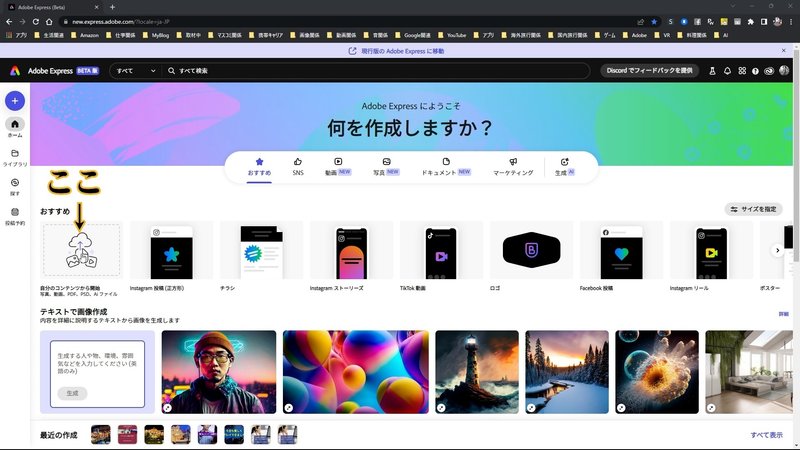The width and height of the screenshot is (800, 450).
Task: Open the Amazon bookmark
Action: [85, 35]
